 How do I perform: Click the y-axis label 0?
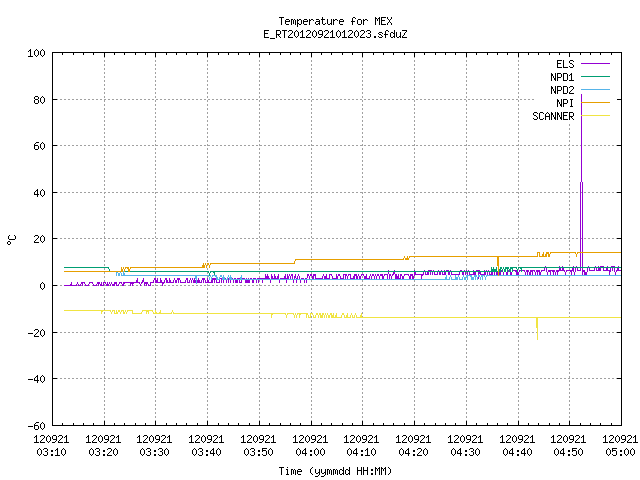coord(42,286)
